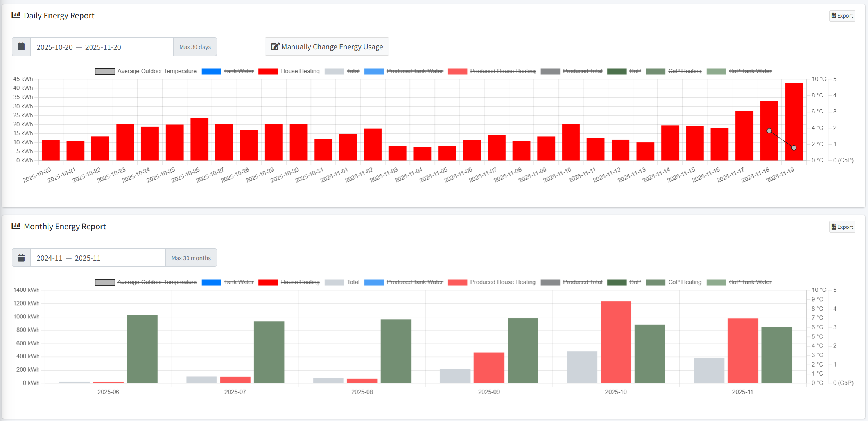Image resolution: width=868 pixels, height=421 pixels.
Task: Open Manually Change Energy Usage
Action: [x=327, y=47]
